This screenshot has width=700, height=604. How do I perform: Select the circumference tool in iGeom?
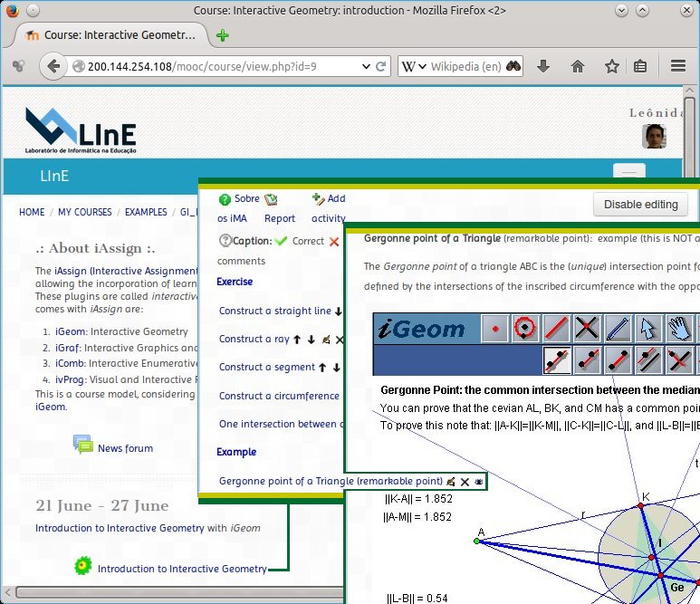524,329
